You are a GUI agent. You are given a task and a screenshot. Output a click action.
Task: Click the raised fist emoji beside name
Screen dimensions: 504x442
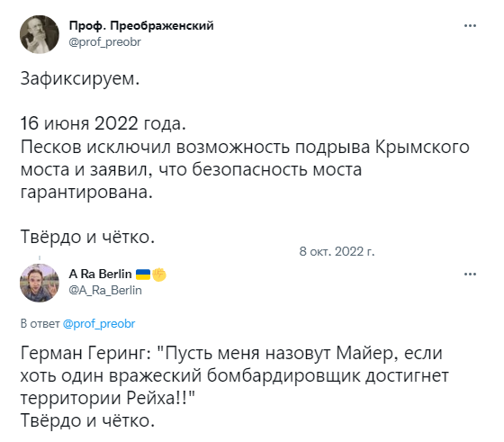pos(159,275)
